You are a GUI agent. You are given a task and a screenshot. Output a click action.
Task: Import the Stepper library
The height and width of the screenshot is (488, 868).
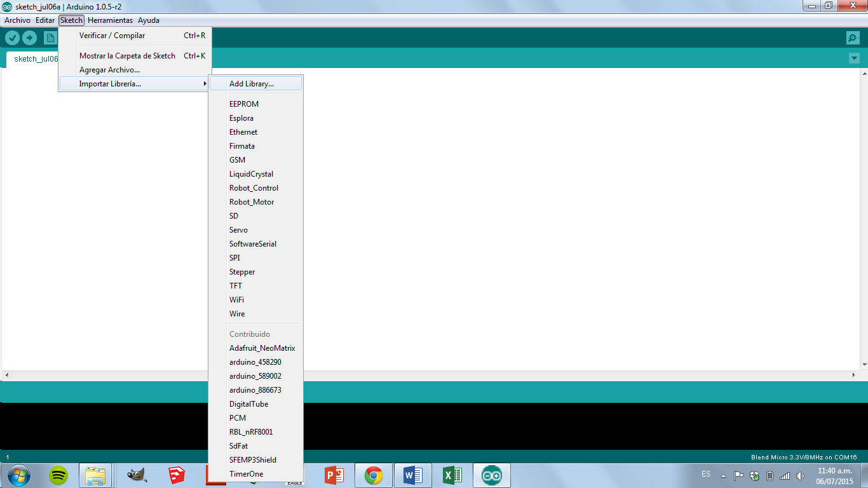click(256, 272)
